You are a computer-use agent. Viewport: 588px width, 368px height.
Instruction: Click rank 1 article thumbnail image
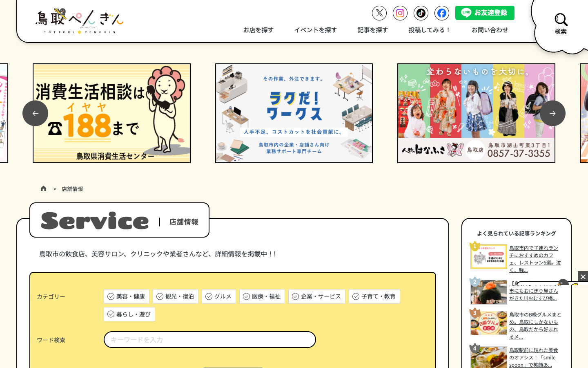click(489, 256)
